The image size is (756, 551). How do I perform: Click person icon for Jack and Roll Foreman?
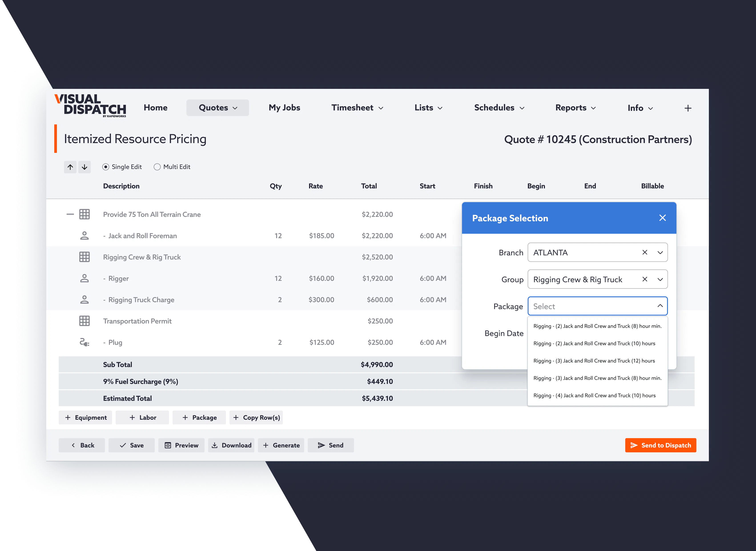(x=84, y=236)
